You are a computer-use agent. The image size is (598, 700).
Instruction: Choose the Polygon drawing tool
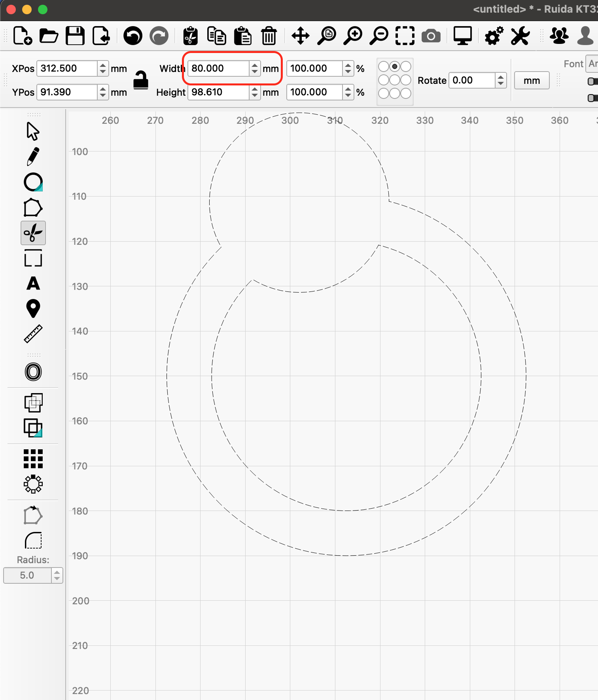click(33, 208)
